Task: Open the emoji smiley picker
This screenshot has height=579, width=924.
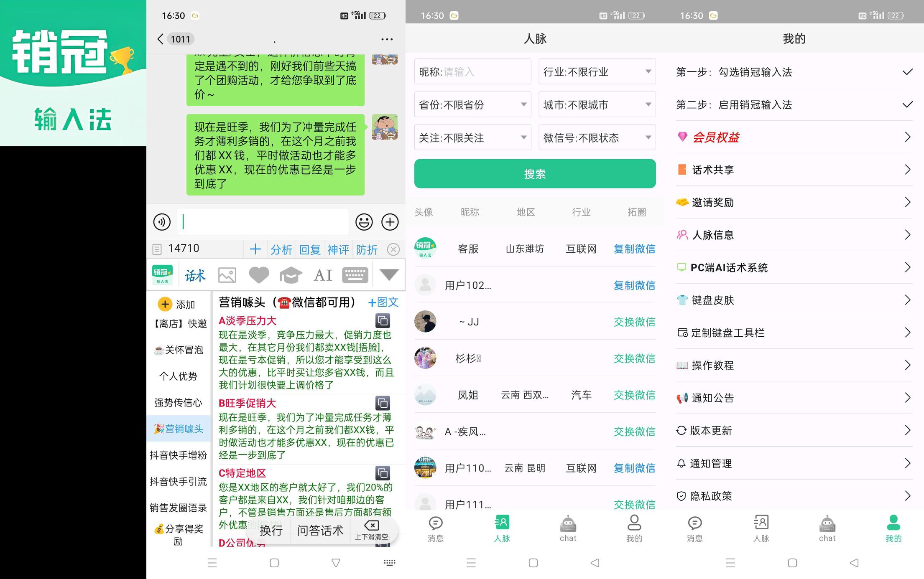Action: [x=364, y=222]
